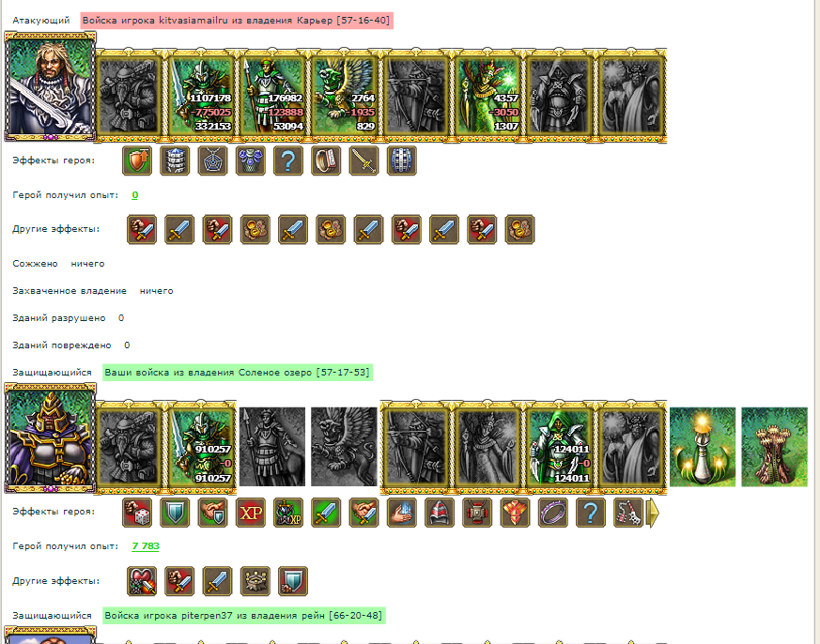Click the glowing hand magic effect icon
Screen dimensions: 820x644
click(x=401, y=513)
